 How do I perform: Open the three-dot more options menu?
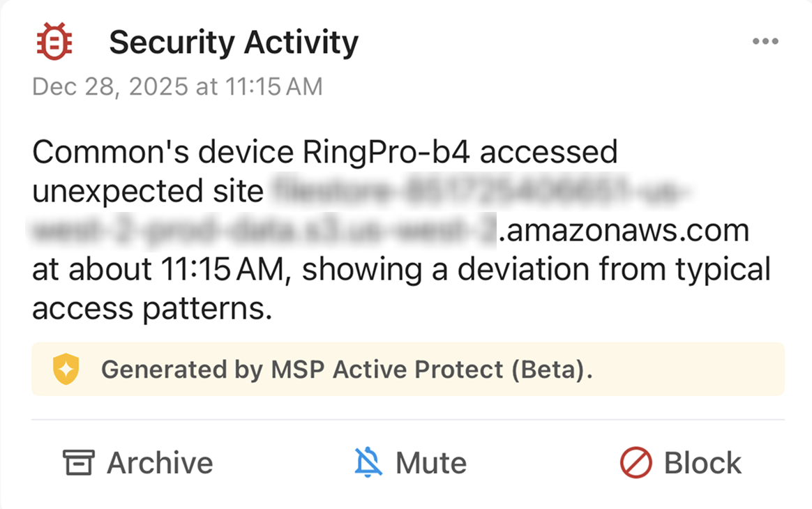tap(765, 42)
